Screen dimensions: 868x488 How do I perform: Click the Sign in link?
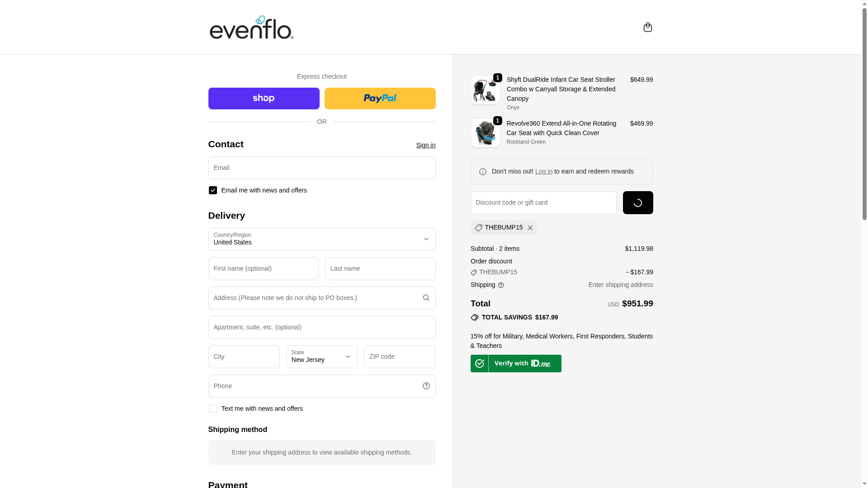425,145
